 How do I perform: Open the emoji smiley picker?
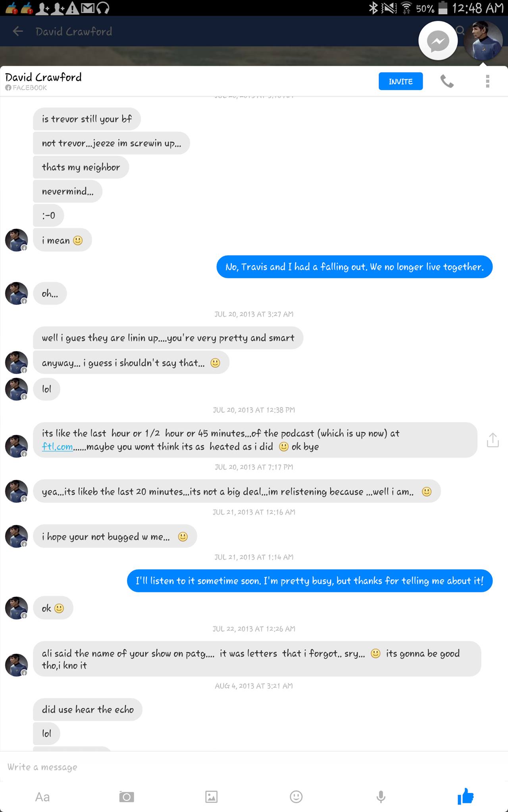296,797
